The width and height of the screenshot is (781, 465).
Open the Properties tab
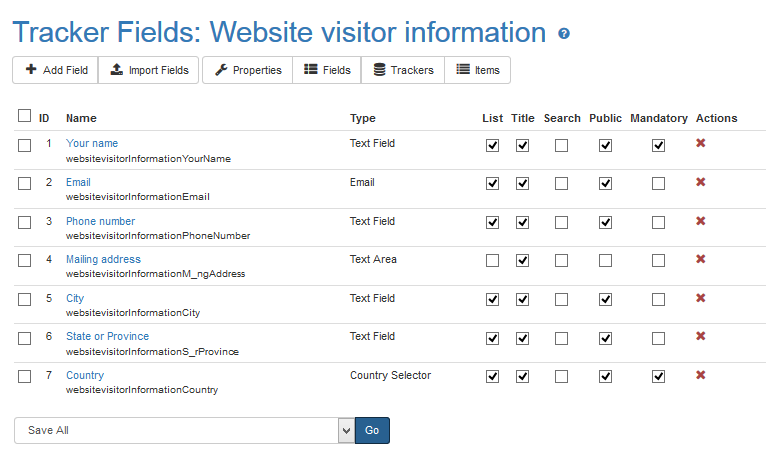pyautogui.click(x=248, y=70)
